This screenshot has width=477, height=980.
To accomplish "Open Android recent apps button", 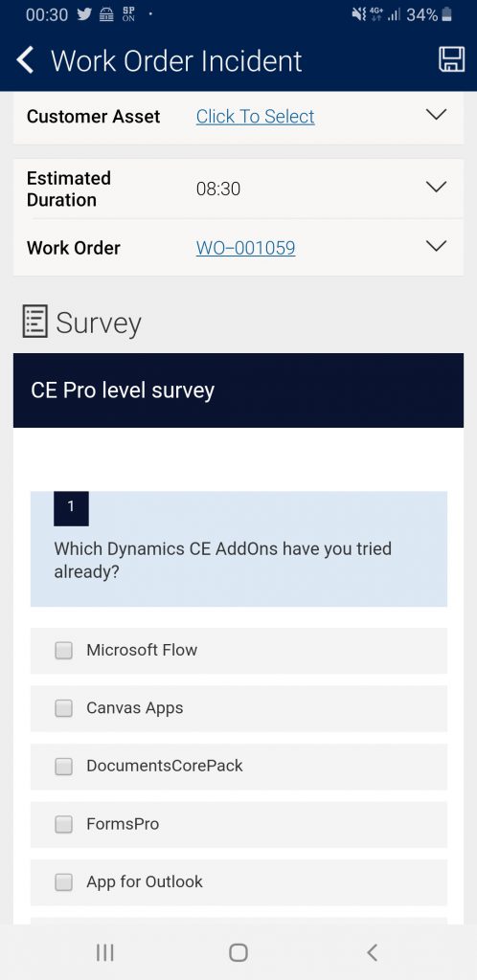I will pyautogui.click(x=105, y=952).
